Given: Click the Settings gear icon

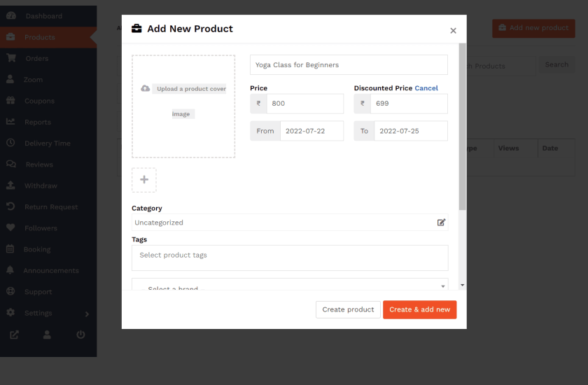Looking at the screenshot, I should (10, 312).
